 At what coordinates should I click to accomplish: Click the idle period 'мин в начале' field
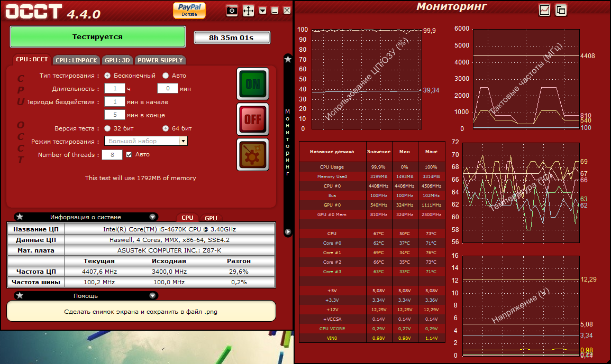(x=115, y=101)
